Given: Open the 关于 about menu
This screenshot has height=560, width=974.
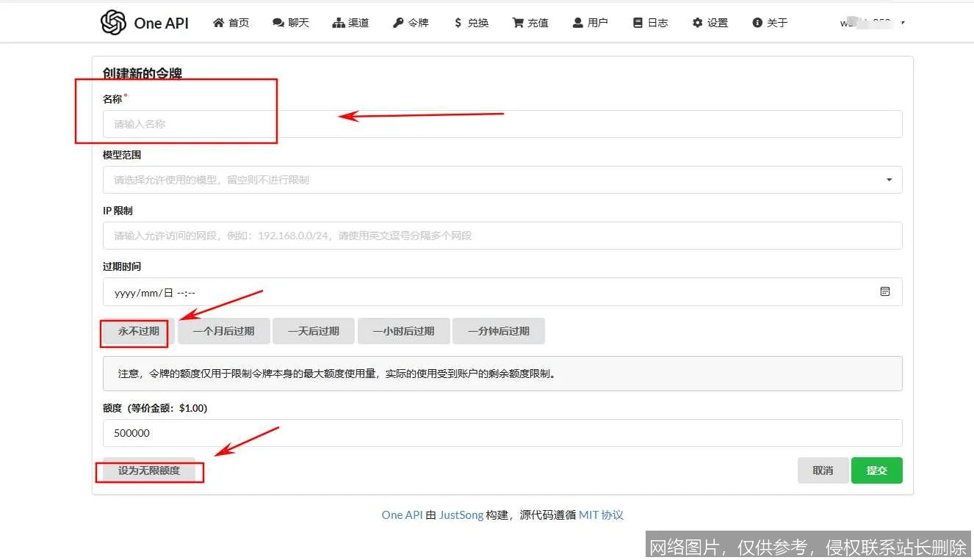Looking at the screenshot, I should coord(768,22).
